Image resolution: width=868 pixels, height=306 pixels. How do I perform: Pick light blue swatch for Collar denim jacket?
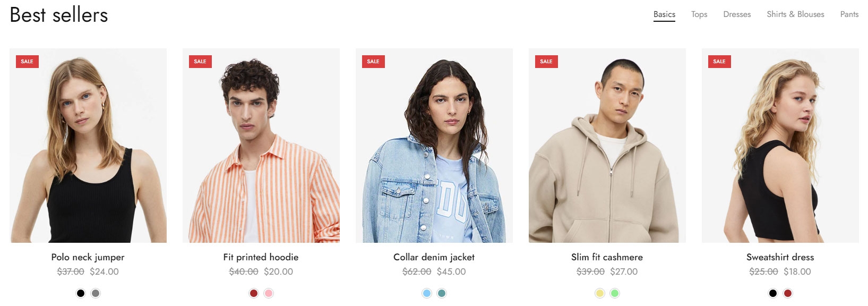click(427, 293)
